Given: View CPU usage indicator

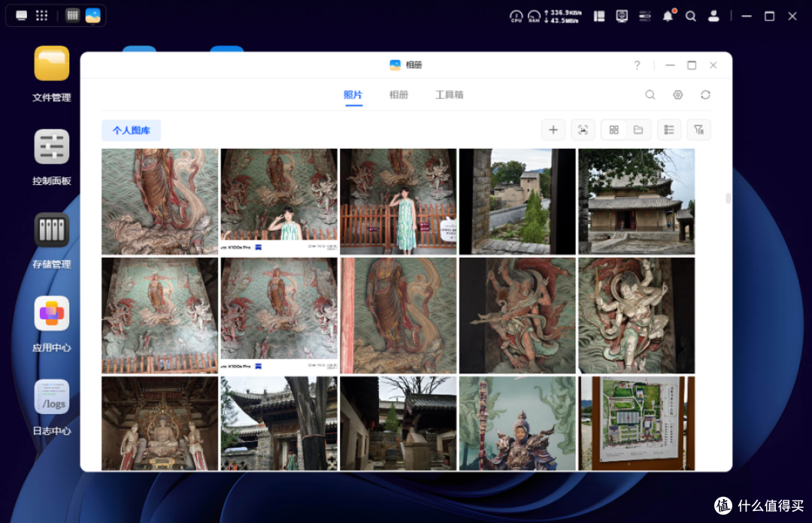Looking at the screenshot, I should coord(516,17).
